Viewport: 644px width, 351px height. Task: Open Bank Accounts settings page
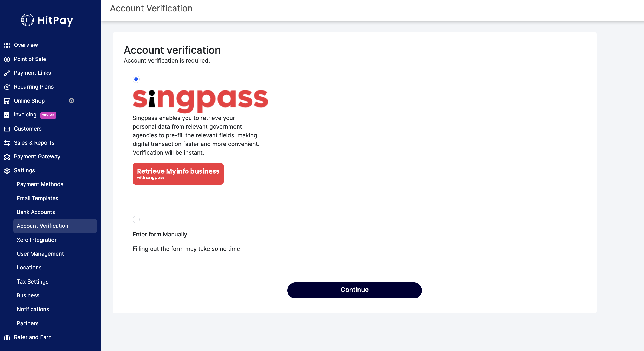[x=36, y=212]
